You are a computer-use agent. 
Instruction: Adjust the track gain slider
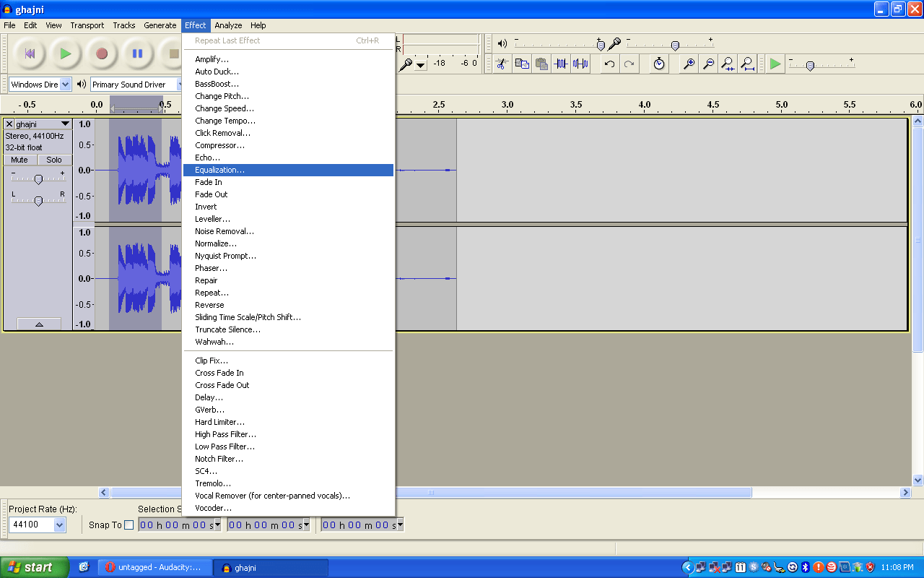click(x=38, y=178)
